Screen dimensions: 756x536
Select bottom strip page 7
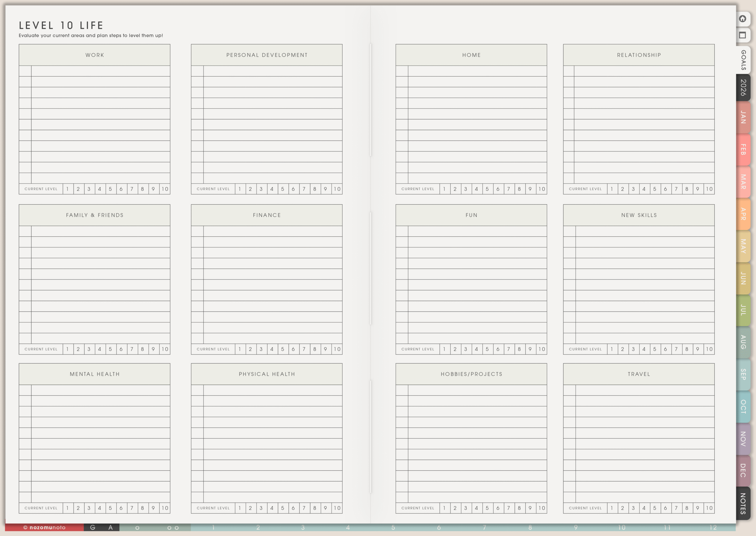(484, 527)
